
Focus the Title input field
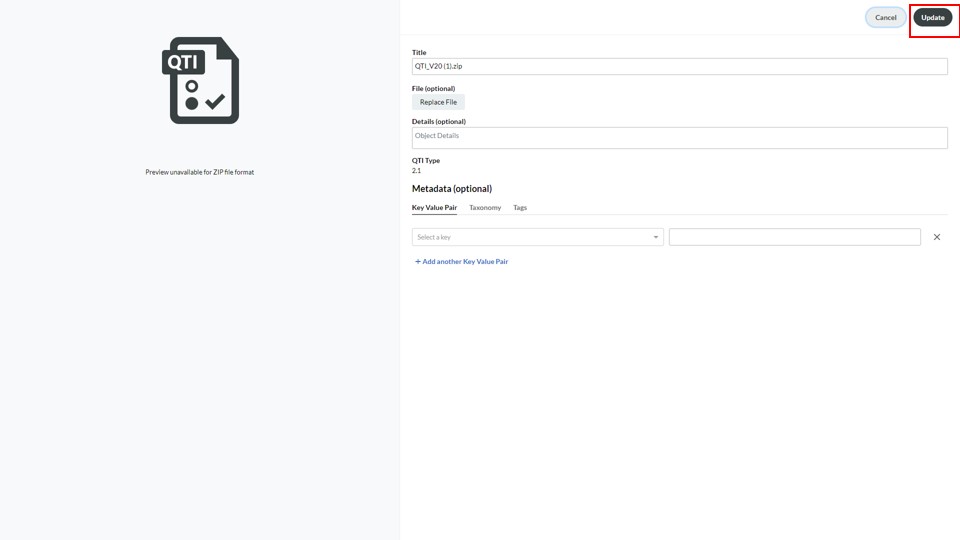(680, 66)
